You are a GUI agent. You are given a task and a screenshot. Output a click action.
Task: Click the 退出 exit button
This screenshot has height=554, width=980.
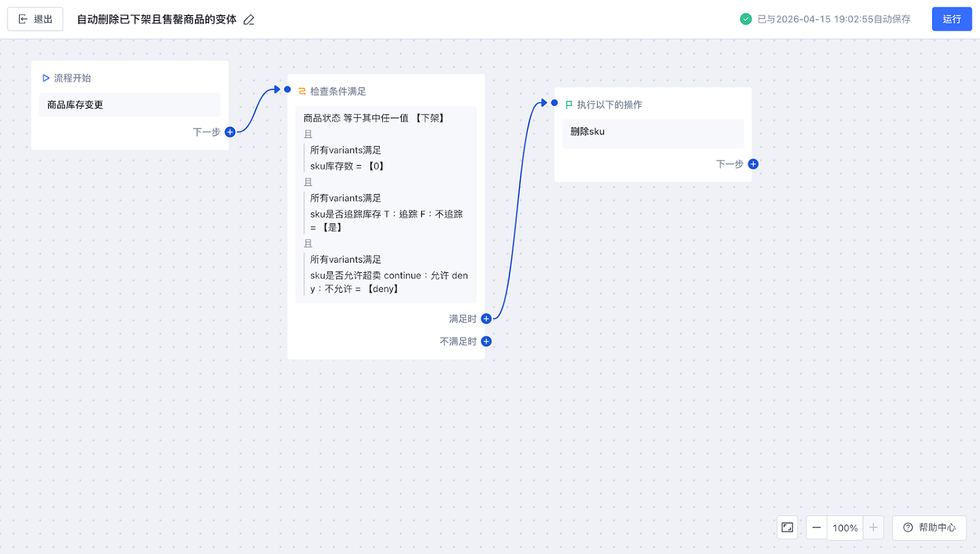coord(35,19)
